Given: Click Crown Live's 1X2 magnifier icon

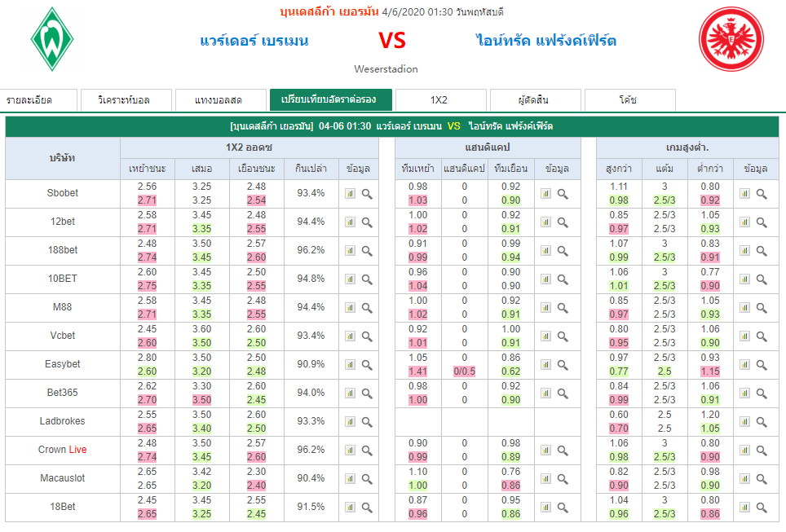Looking at the screenshot, I should point(367,451).
